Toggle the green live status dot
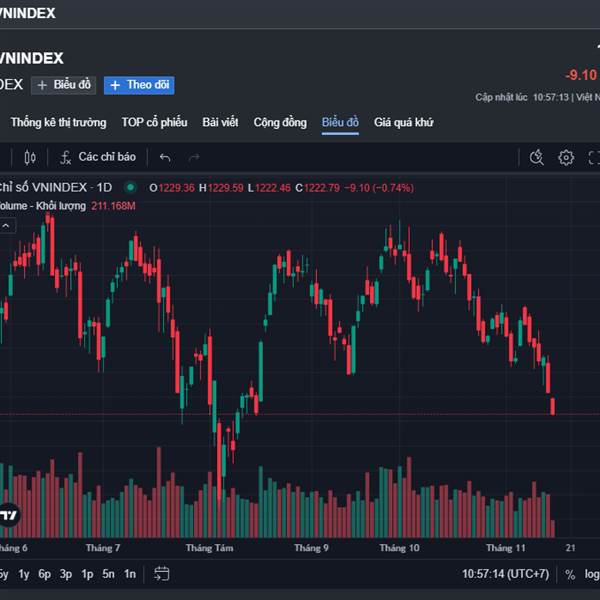 tap(130, 188)
